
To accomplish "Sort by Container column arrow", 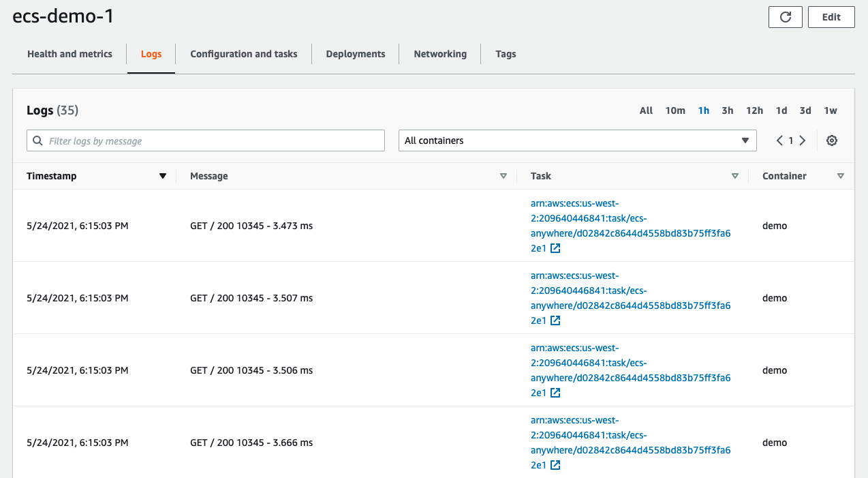I will tap(841, 176).
